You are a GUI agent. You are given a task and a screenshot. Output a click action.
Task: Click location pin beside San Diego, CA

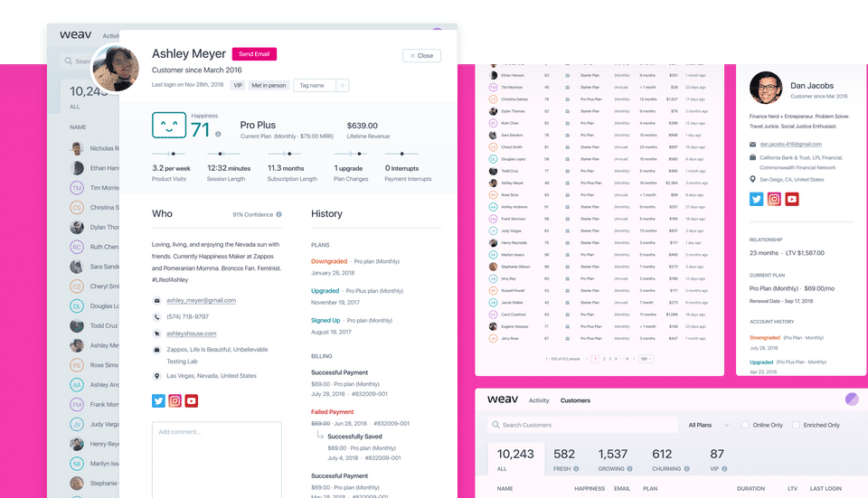pos(752,179)
